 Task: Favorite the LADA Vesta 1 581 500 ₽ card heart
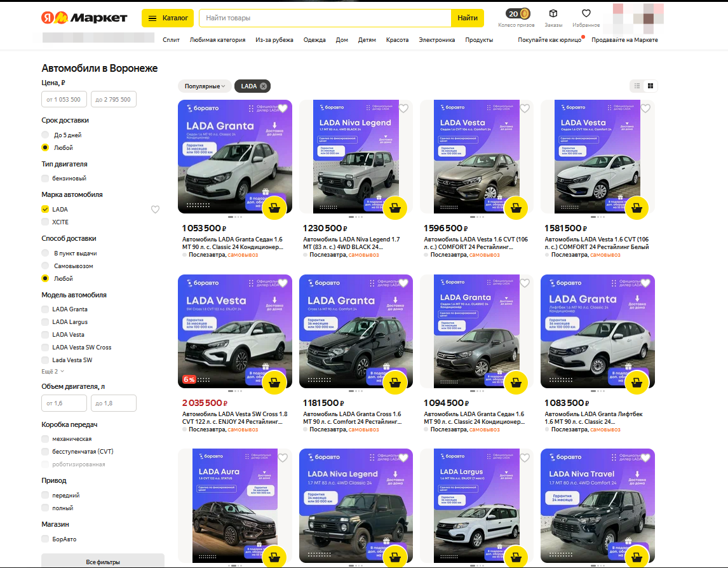645,109
